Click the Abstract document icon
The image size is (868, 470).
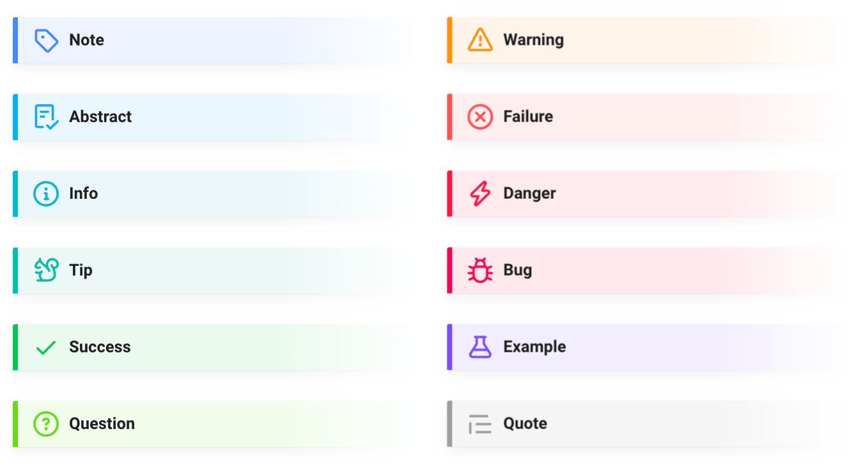coord(46,117)
